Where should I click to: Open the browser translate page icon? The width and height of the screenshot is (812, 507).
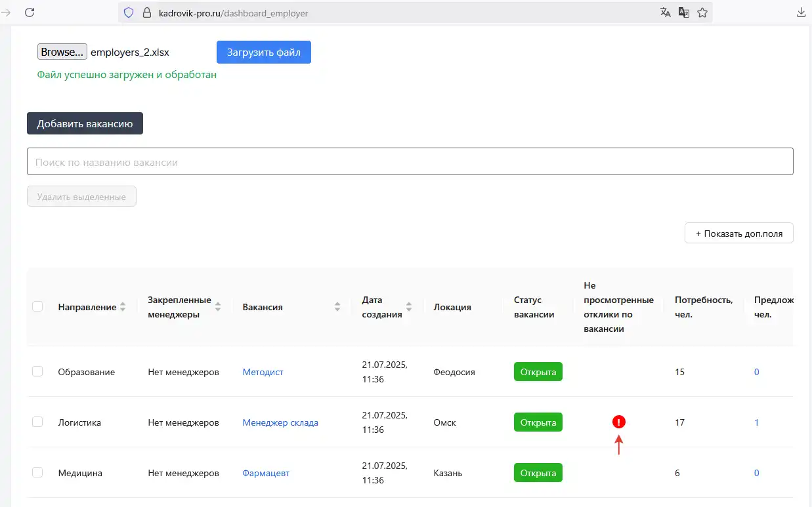(666, 12)
